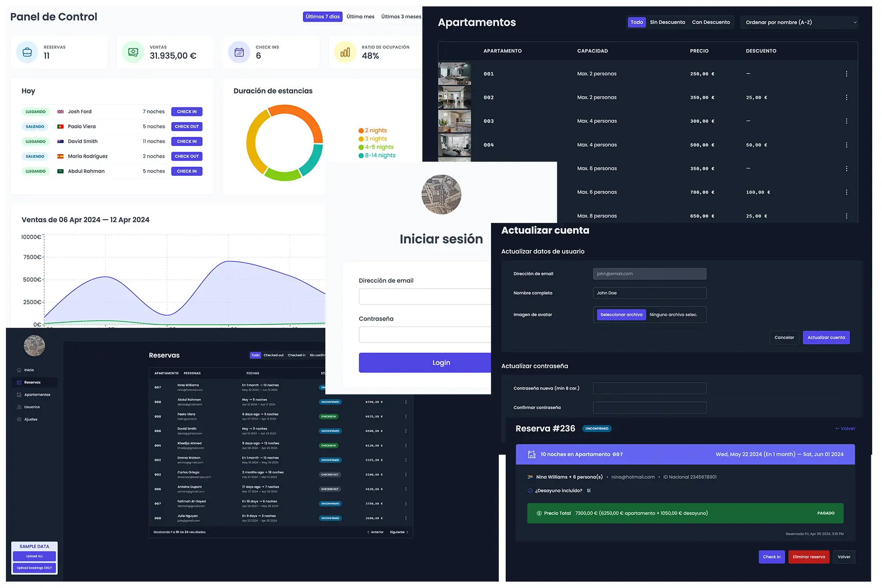Click Upload bookings ONLY button
The width and height of the screenshot is (882, 588).
point(34,568)
